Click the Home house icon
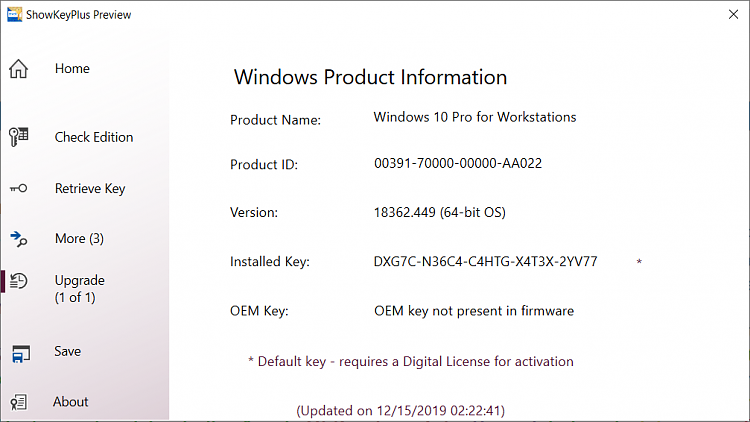 [18, 69]
